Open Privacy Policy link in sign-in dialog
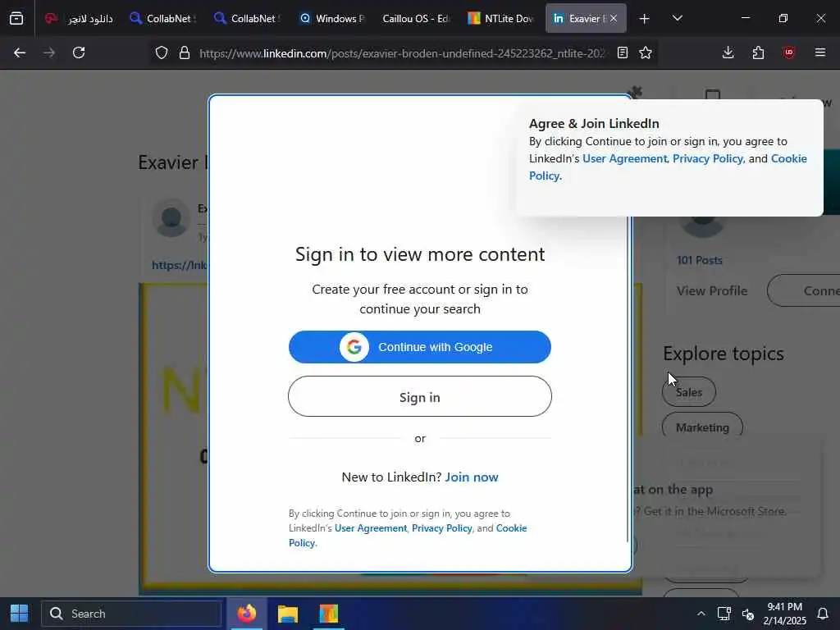Image resolution: width=840 pixels, height=630 pixels. (442, 528)
